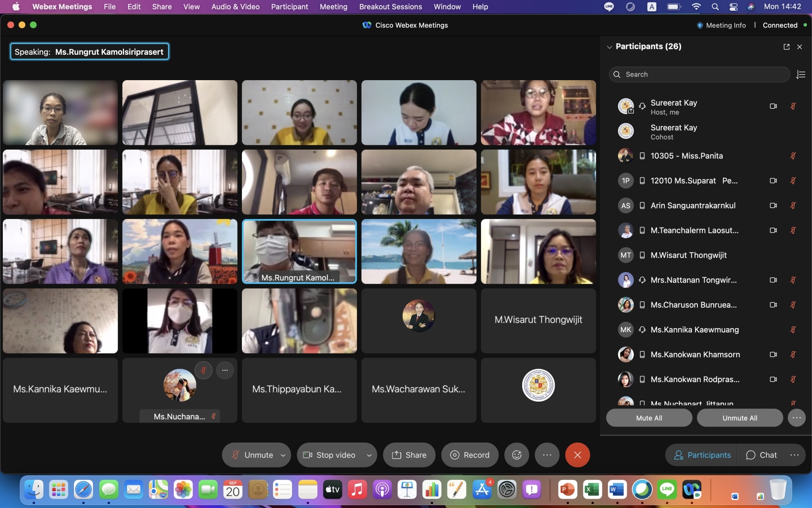Start recording with Record button

pos(470,455)
